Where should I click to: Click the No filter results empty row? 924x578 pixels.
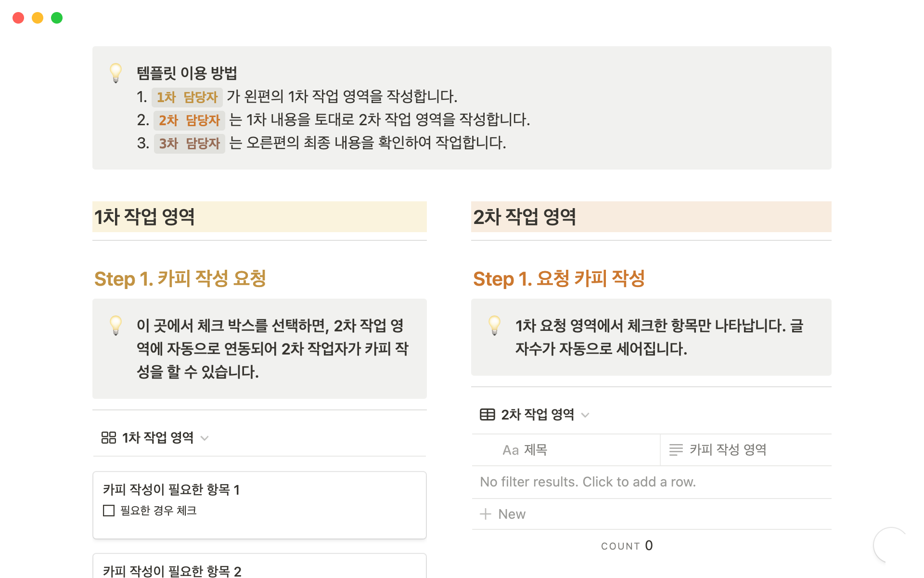pyautogui.click(x=588, y=482)
